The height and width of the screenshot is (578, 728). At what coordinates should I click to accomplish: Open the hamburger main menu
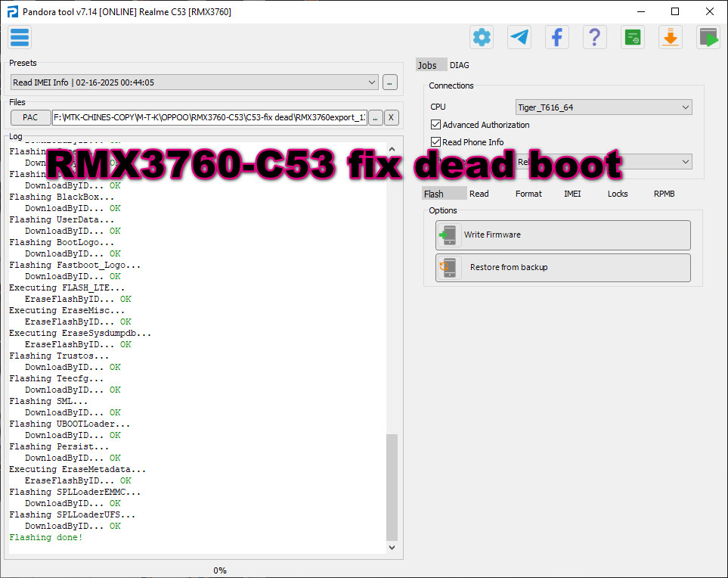tap(20, 37)
